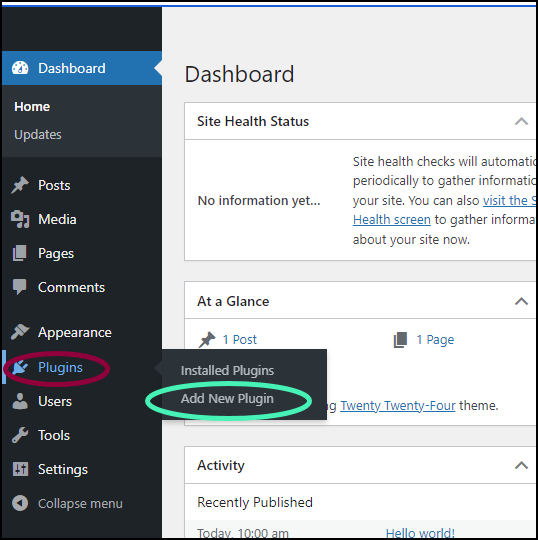Select Add New Plugin from submenu
Image resolution: width=538 pixels, height=540 pixels.
click(227, 398)
